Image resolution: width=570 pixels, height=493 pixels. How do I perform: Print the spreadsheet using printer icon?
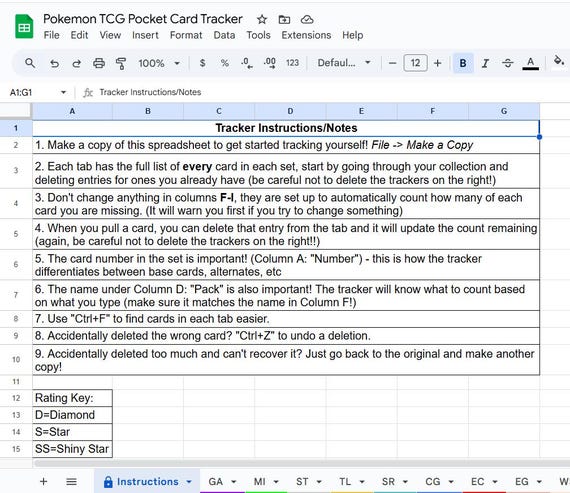(99, 63)
